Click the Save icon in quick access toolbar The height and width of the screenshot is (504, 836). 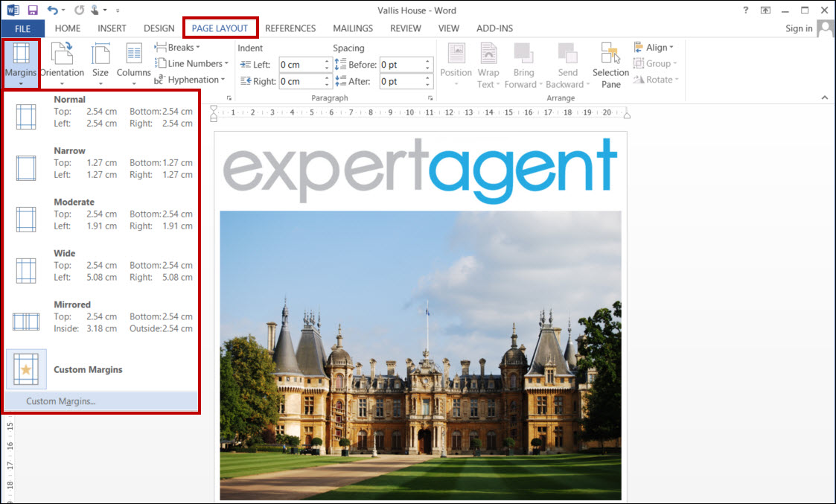point(33,10)
